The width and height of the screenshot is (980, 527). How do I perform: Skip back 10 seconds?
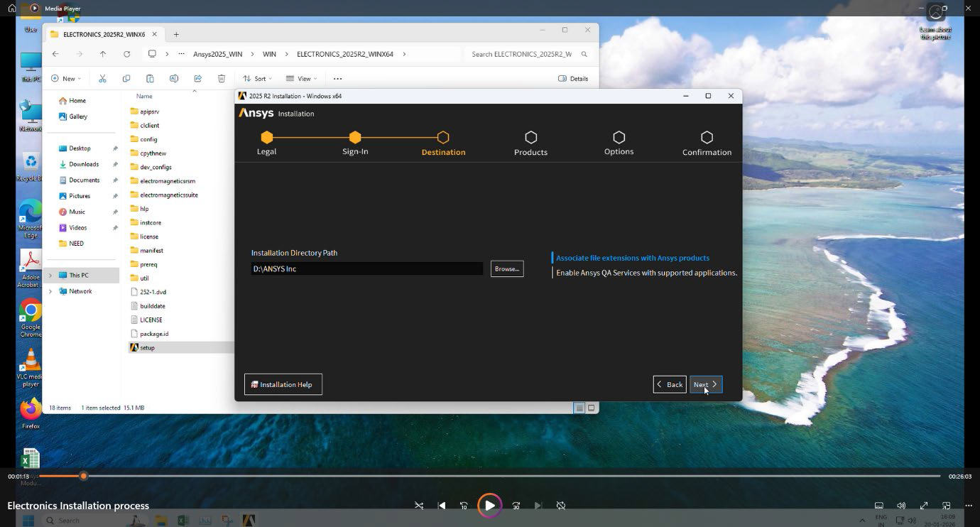(x=464, y=506)
